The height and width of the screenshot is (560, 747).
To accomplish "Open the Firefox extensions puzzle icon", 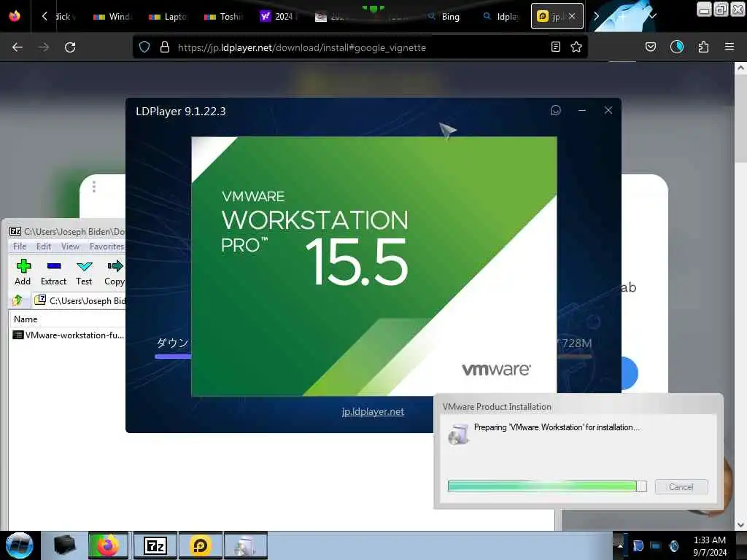I will [x=703, y=47].
